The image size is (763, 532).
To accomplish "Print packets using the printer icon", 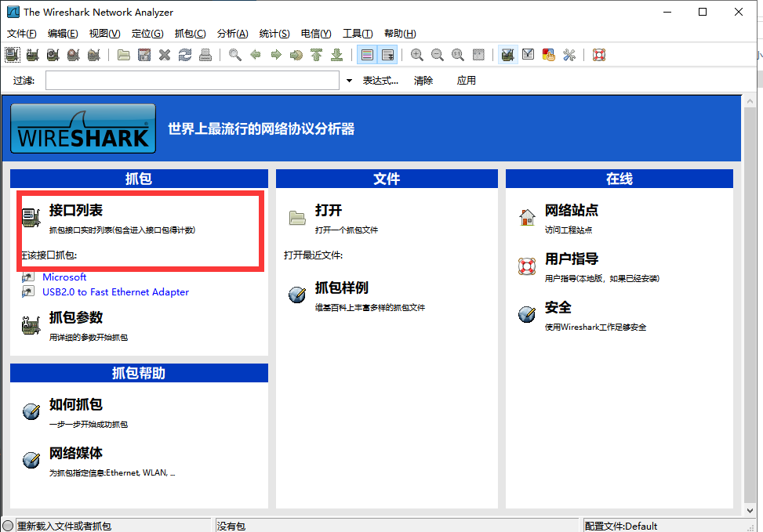I will 205,55.
